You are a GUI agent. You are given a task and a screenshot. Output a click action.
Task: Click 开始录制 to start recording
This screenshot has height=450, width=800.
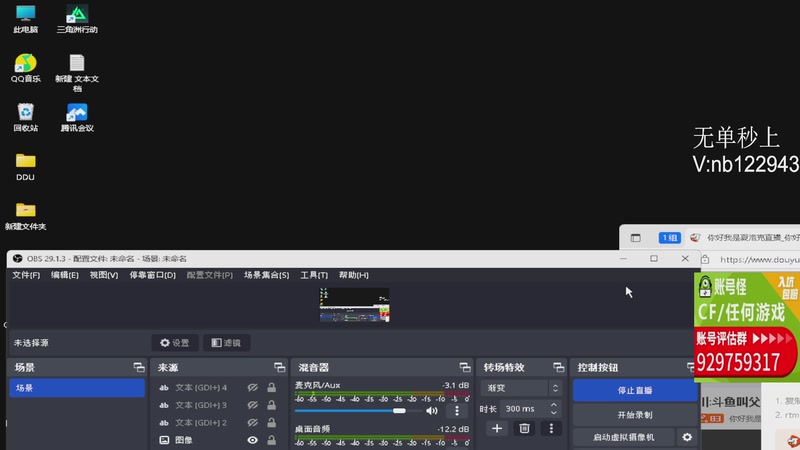pyautogui.click(x=635, y=415)
